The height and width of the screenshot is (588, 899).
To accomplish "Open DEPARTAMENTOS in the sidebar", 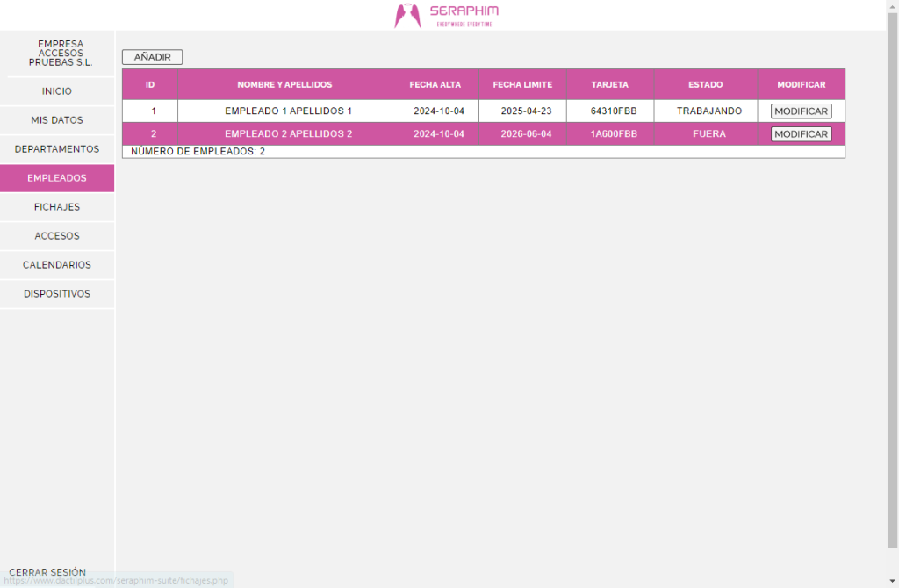I will click(57, 149).
